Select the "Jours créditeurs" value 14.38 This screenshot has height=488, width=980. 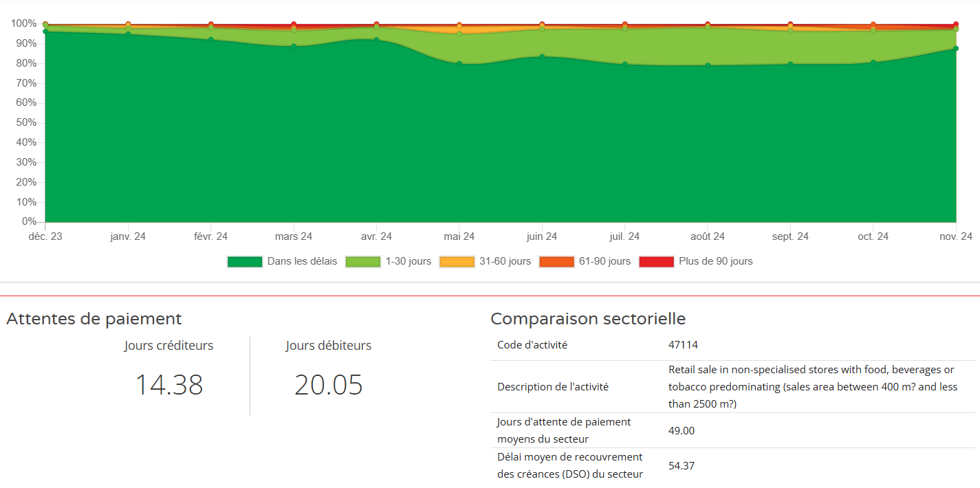click(x=168, y=385)
